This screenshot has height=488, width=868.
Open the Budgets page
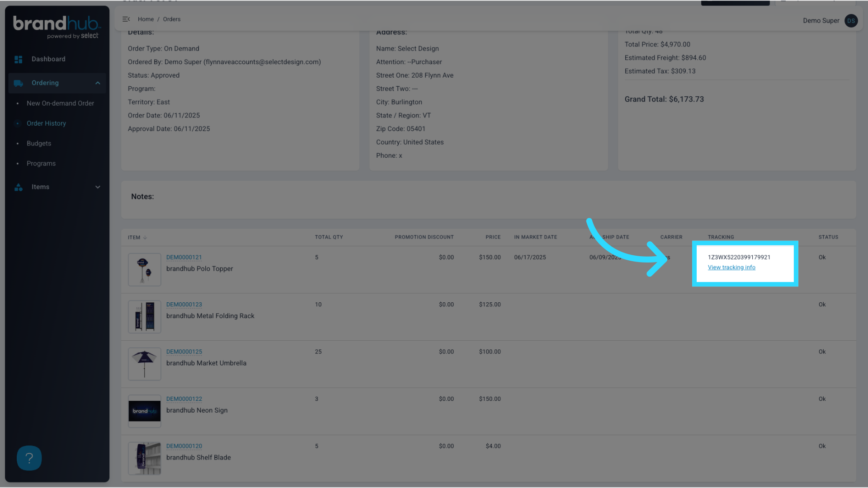(39, 143)
